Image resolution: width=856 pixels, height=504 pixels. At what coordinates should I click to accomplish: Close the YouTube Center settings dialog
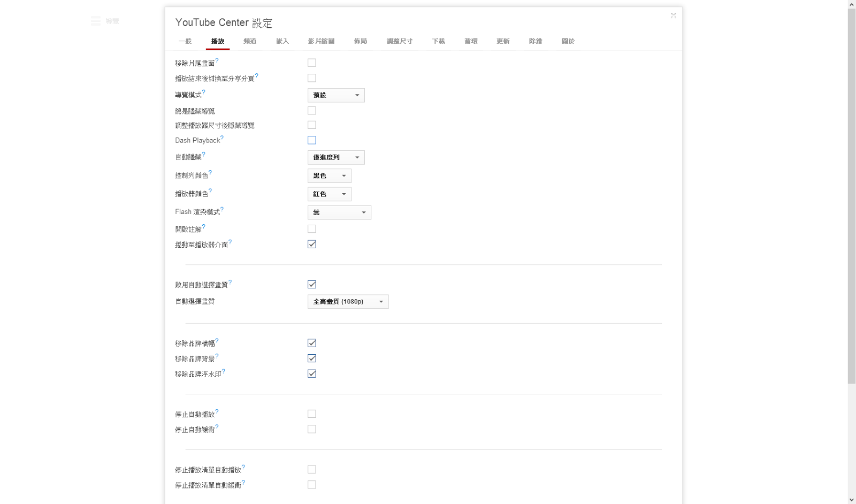(x=674, y=16)
